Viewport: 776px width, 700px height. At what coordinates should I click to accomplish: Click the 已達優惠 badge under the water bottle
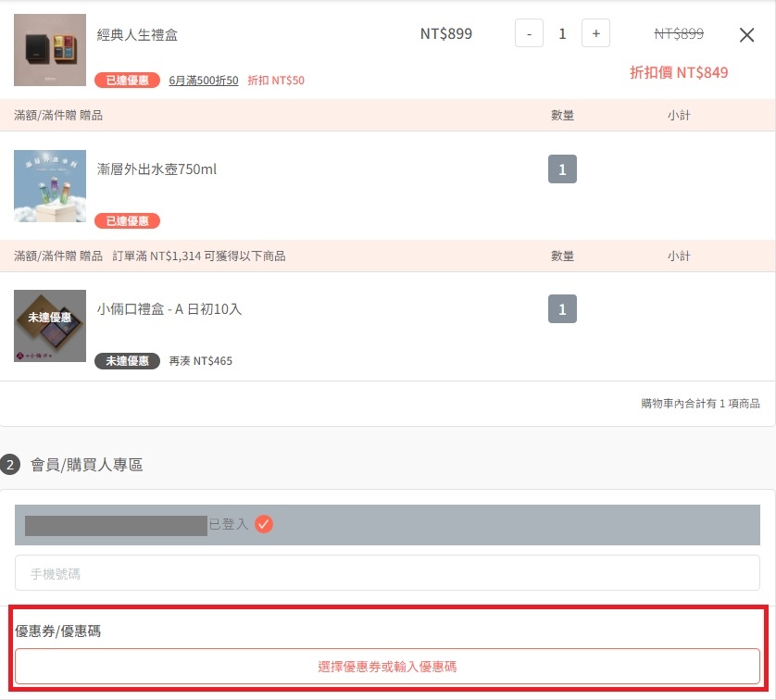coord(127,220)
